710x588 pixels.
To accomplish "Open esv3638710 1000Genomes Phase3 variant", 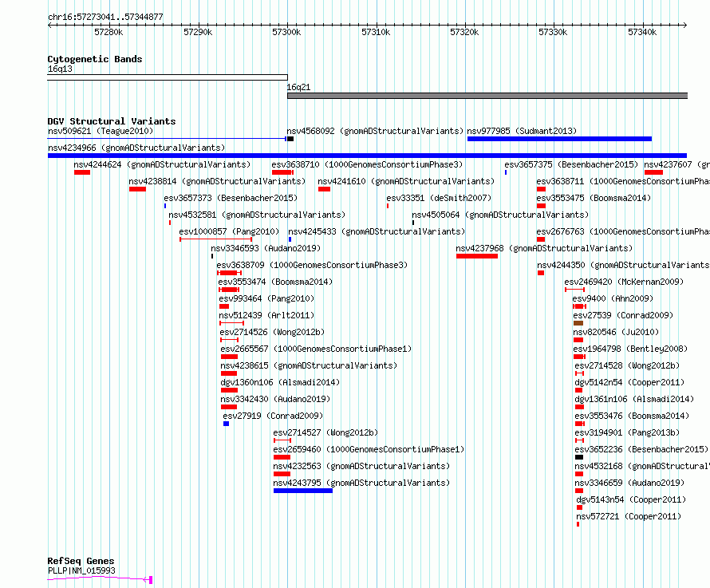I will [367, 164].
